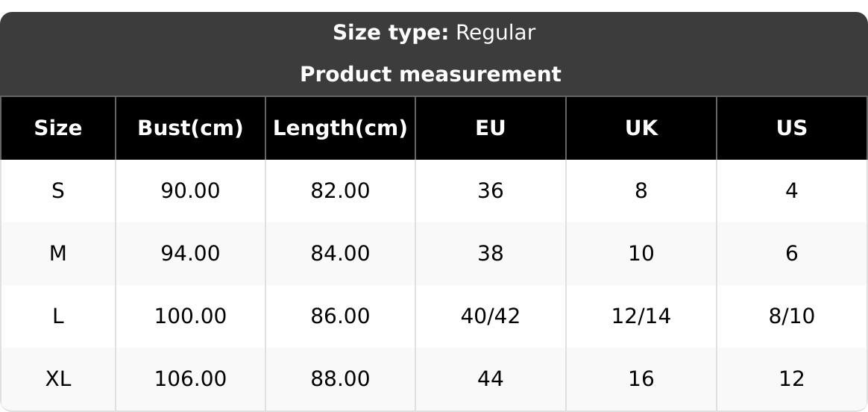Click the Bust(cm) column header
868x412 pixels.
point(190,128)
